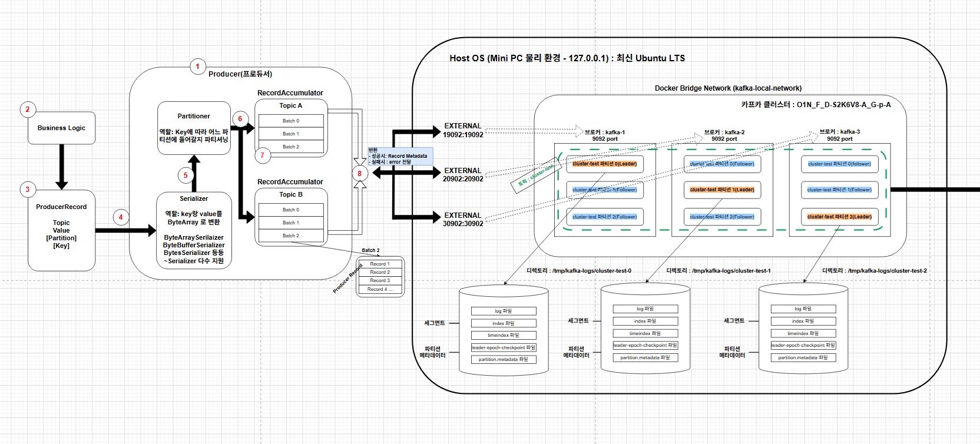Click index 파일 in cluster-test-2 cylinder
980x444 pixels.
(x=803, y=321)
